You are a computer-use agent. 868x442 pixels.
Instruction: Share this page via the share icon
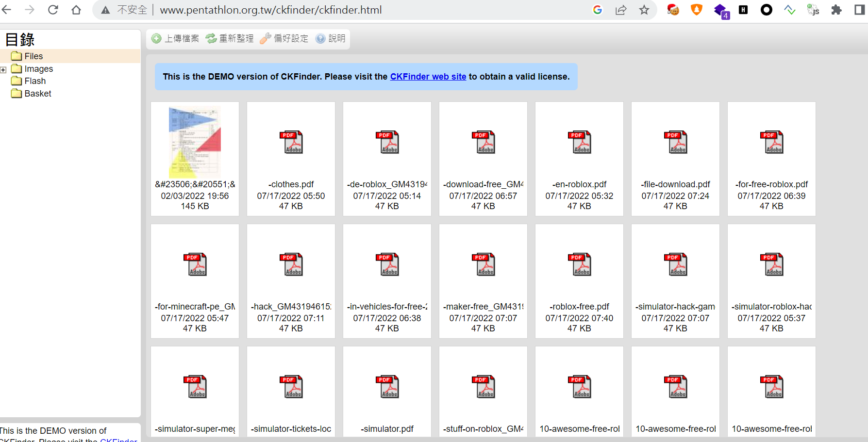point(621,10)
